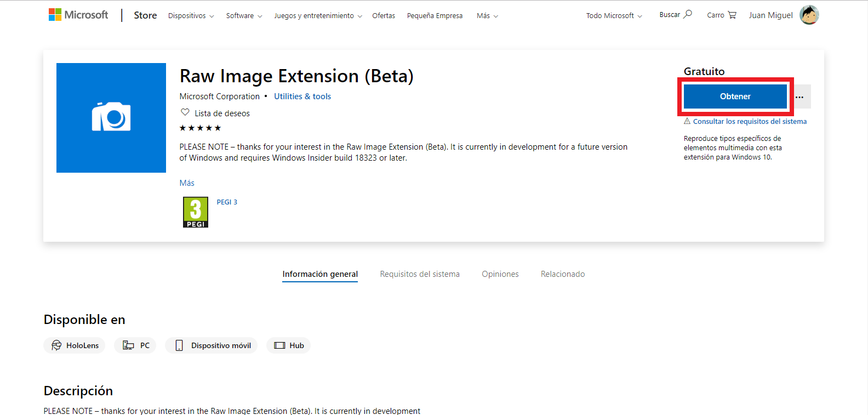Open the Ofertas page
The height and width of the screenshot is (415, 868).
[384, 16]
